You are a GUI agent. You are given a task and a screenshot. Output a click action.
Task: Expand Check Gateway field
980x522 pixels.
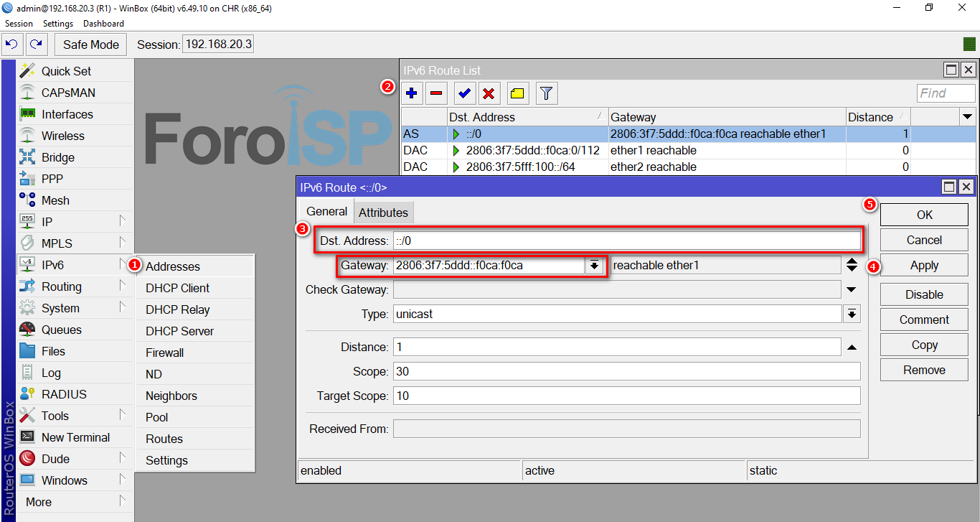tap(852, 289)
